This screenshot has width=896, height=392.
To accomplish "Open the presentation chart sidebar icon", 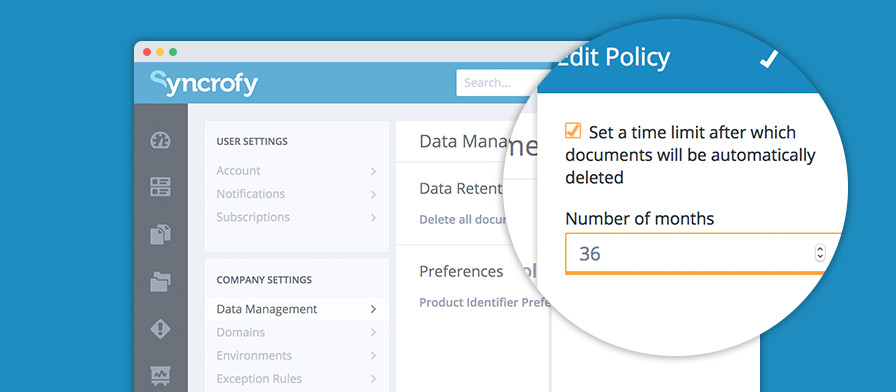I will (161, 375).
